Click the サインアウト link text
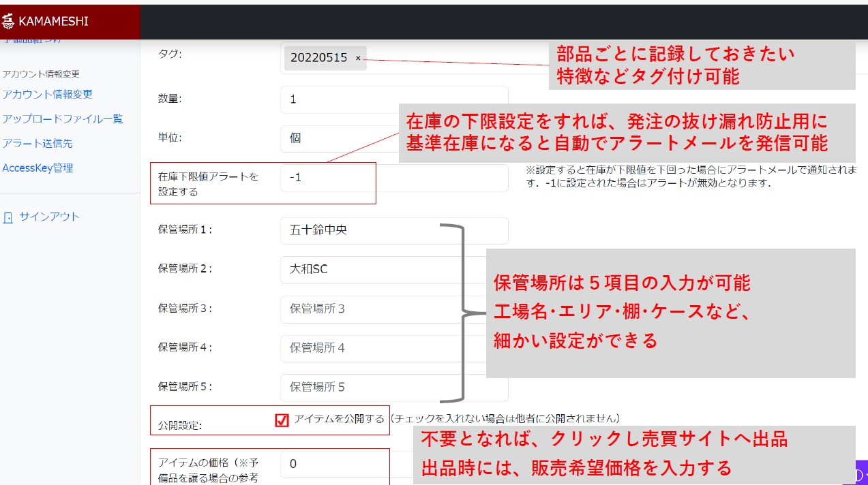Screen dimensions: 868x485 (x=49, y=217)
